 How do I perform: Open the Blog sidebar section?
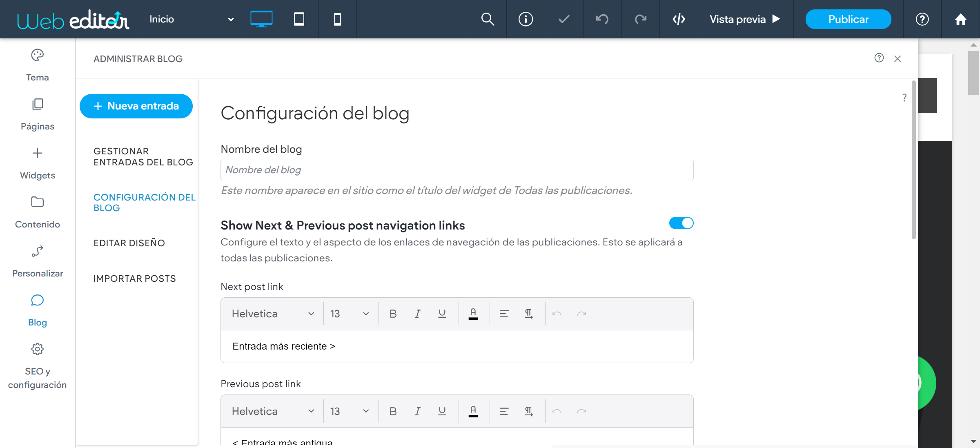point(37,310)
